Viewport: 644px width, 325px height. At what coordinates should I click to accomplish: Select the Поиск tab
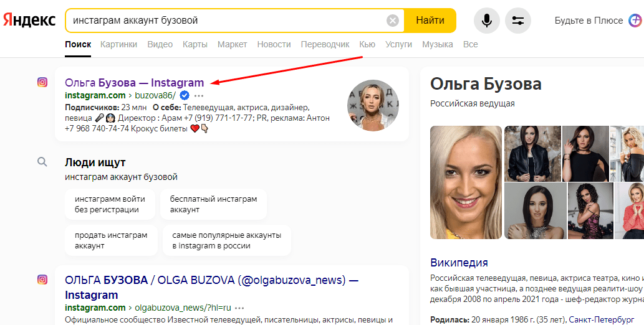pos(78,44)
